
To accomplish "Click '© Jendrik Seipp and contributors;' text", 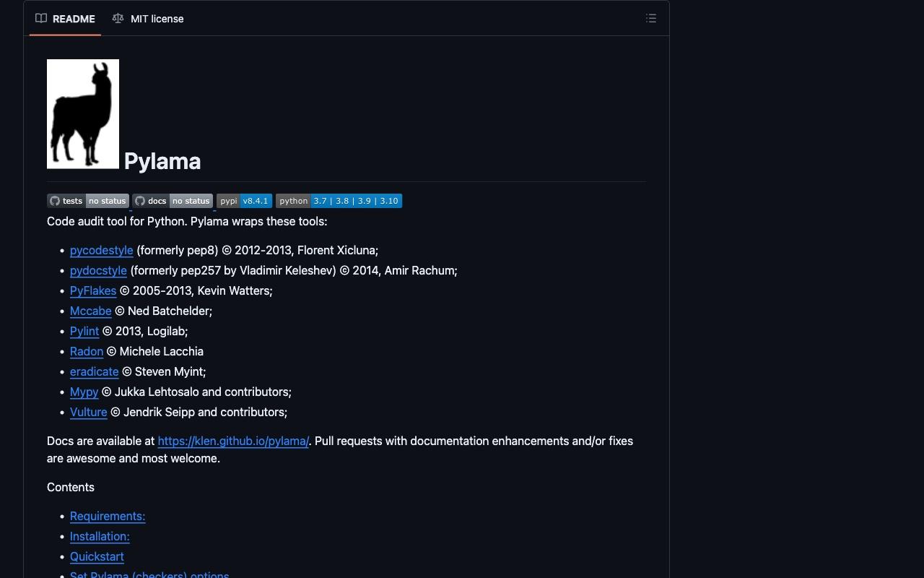I will (199, 412).
